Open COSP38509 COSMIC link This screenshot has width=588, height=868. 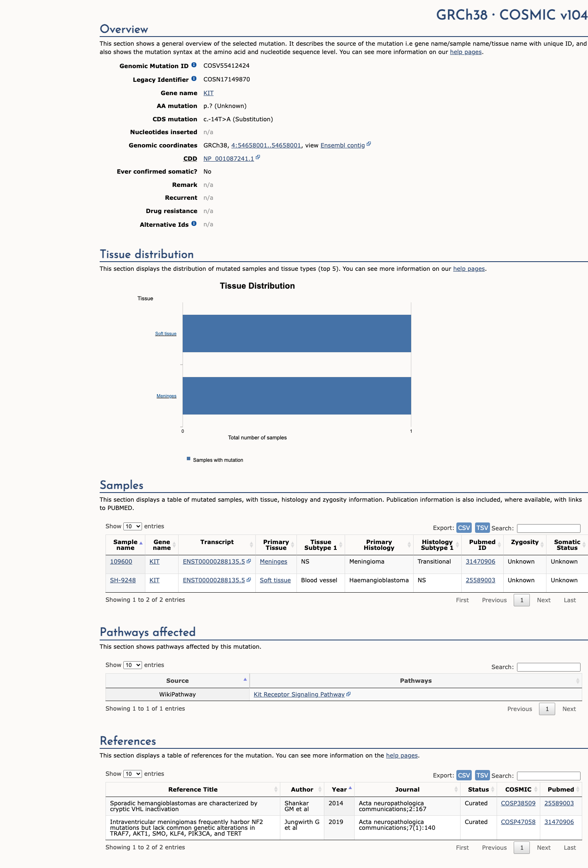[518, 803]
